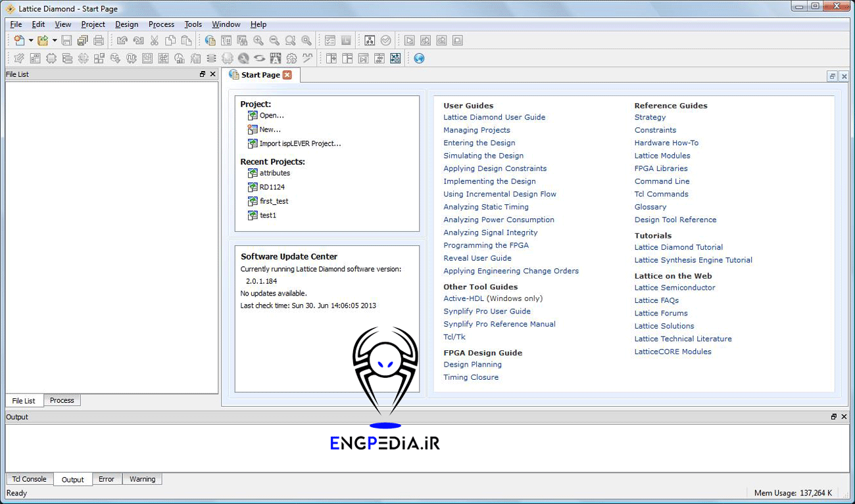Viewport: 855px width, 504px height.
Task: Switch to the Tcl Console tab
Action: (30, 479)
